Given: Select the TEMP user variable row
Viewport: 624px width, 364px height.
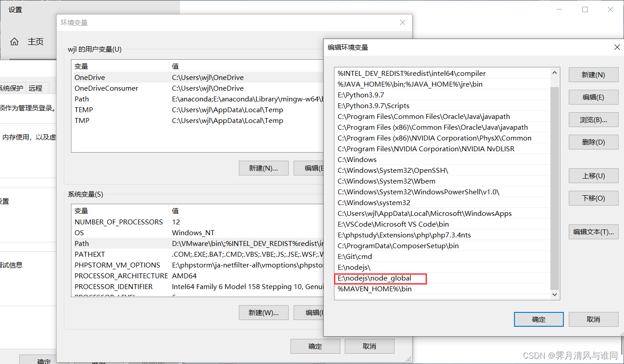Looking at the screenshot, I should (198, 110).
